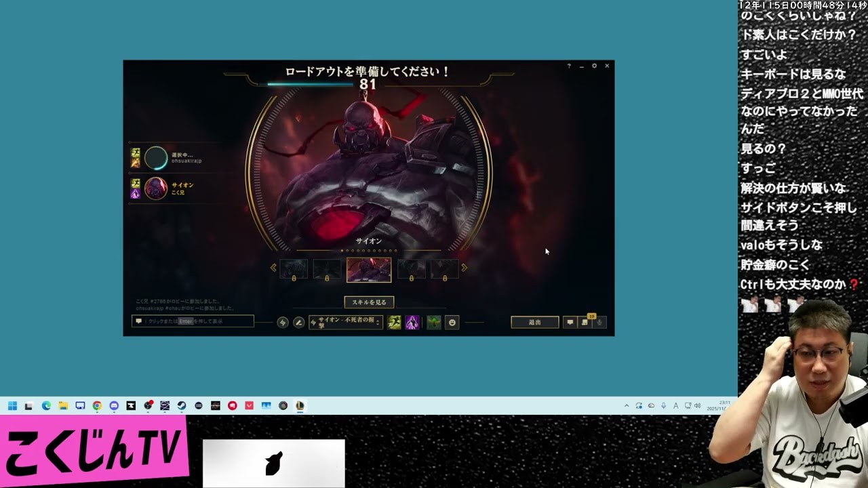Screen dimensions: 868x488
Task: Open Discord from taskbar
Action: [114, 406]
